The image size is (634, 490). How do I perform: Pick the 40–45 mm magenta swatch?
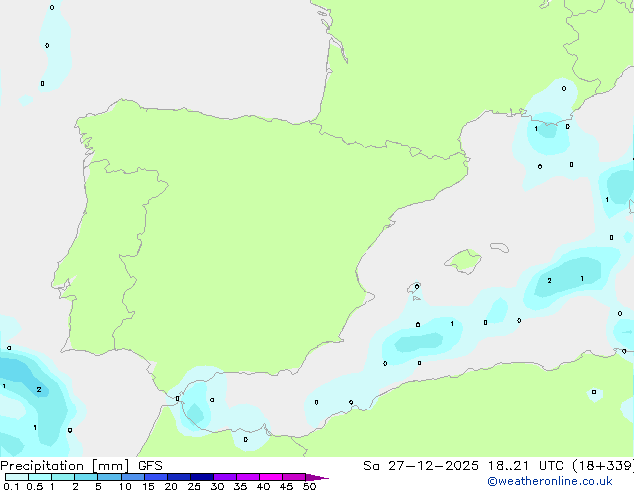click(271, 477)
